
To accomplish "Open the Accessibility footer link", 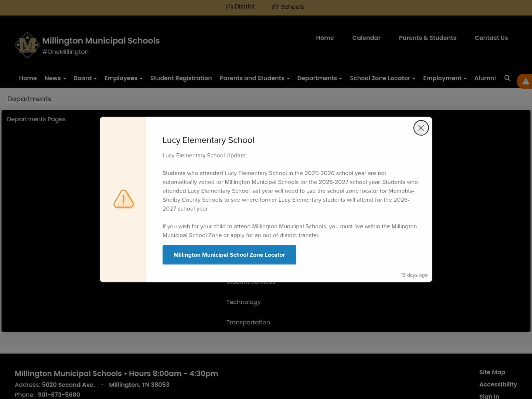I will pyautogui.click(x=498, y=384).
